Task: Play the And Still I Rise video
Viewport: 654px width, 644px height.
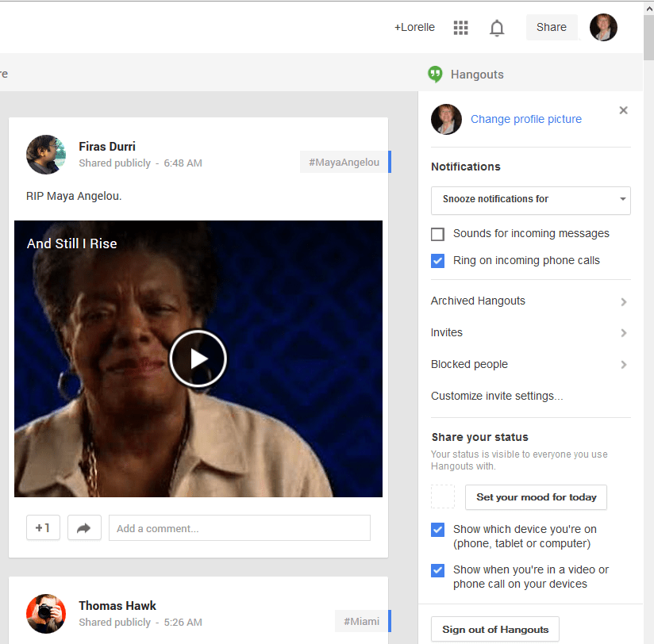Action: [x=198, y=358]
